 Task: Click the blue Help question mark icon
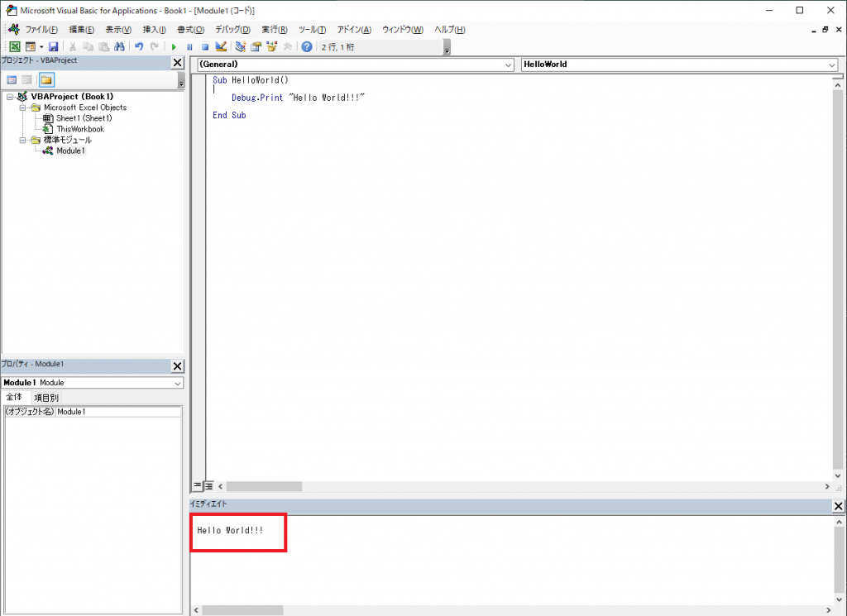307,47
